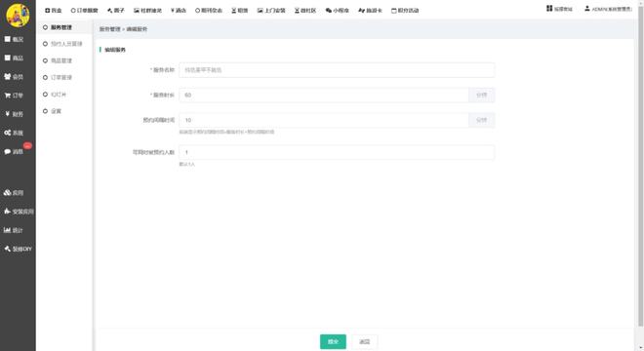Click the round avatar logo
The width and height of the screenshot is (644, 351).
coord(18,16)
